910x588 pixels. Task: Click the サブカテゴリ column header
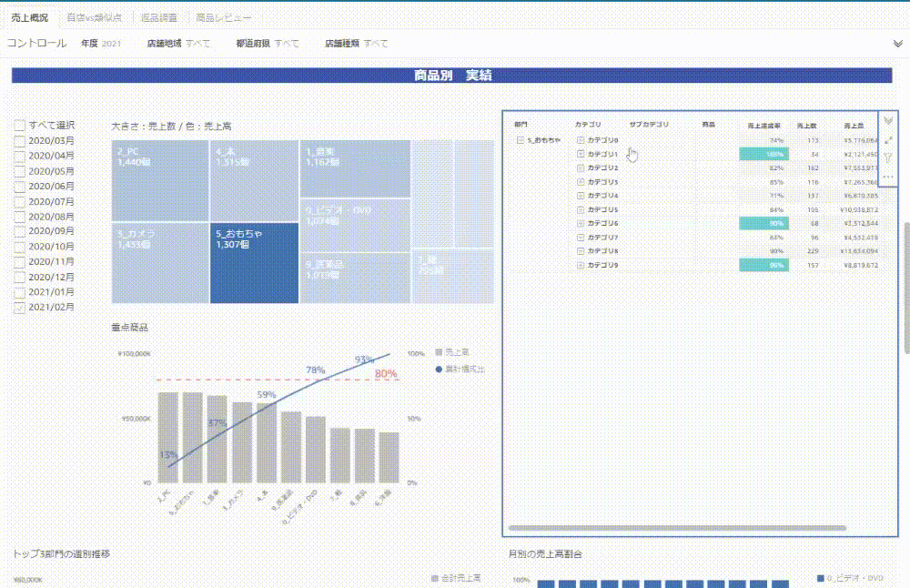tap(649, 124)
